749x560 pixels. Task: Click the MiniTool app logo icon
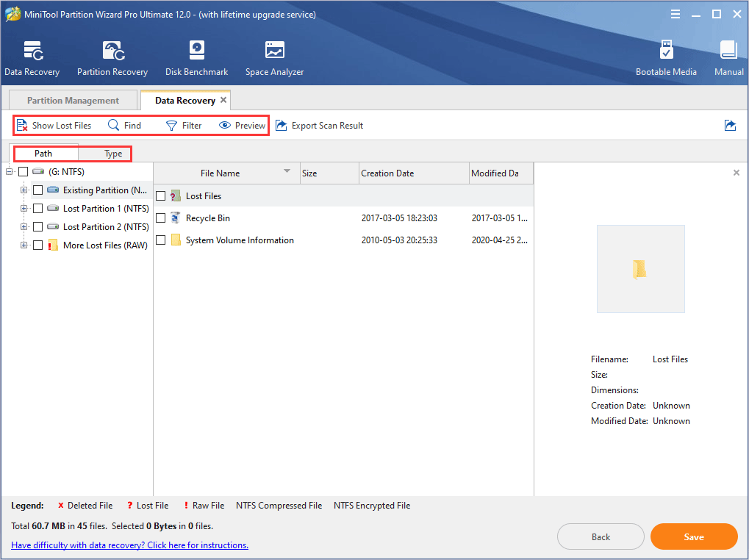click(x=13, y=14)
